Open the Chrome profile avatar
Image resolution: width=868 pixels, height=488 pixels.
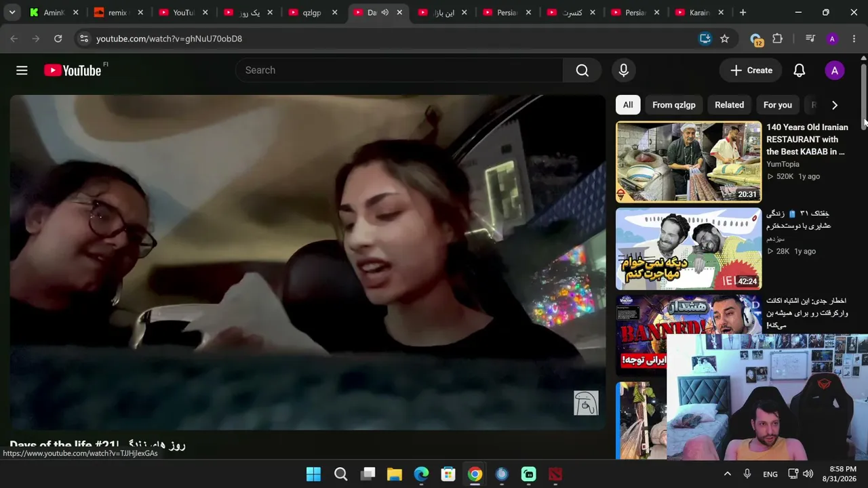coord(832,39)
